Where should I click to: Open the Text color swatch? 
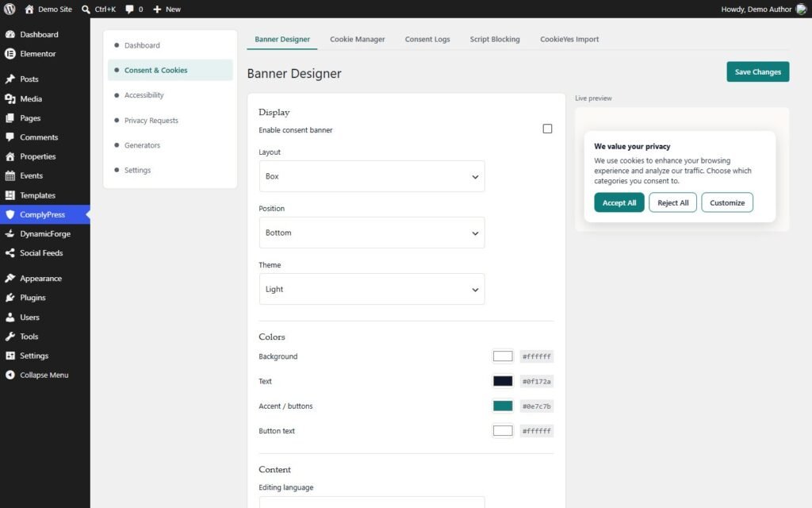click(502, 381)
